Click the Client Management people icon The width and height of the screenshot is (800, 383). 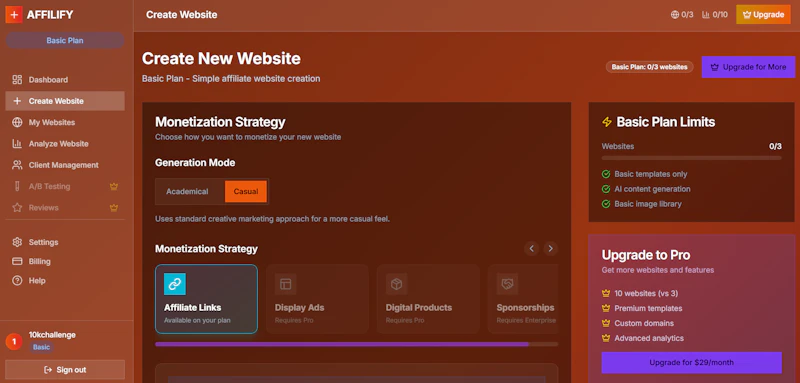click(17, 165)
